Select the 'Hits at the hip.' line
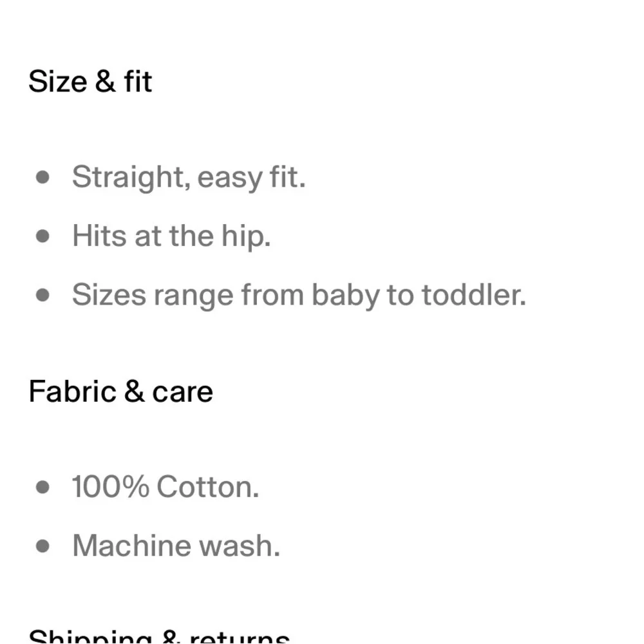 tap(172, 236)
